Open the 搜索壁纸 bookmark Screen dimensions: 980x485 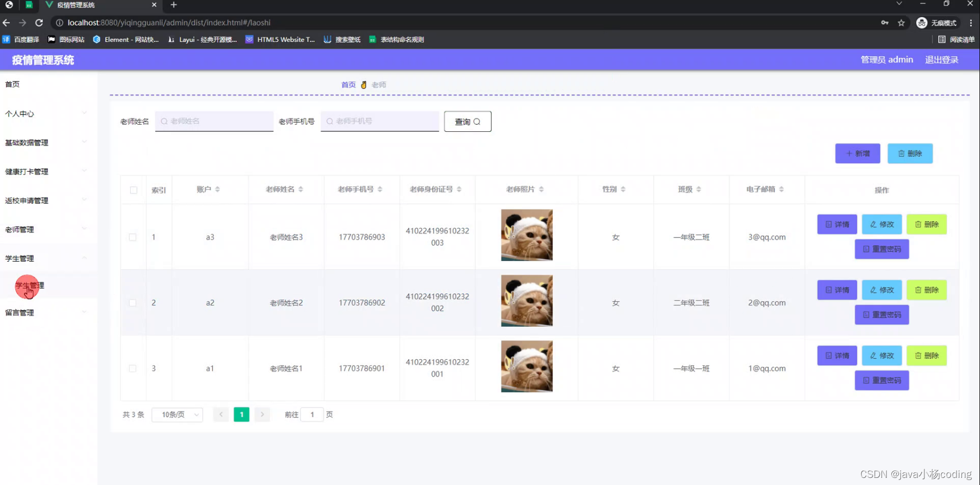pos(342,40)
